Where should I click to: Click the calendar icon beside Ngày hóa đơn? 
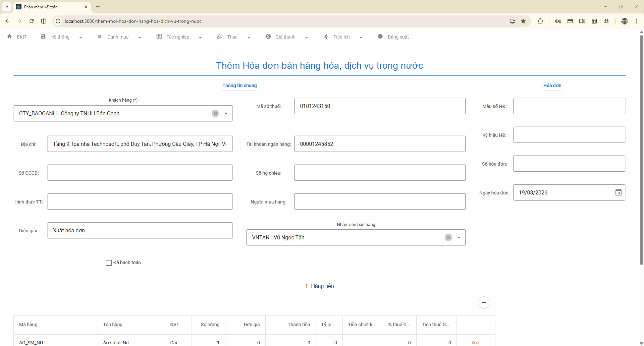(619, 192)
